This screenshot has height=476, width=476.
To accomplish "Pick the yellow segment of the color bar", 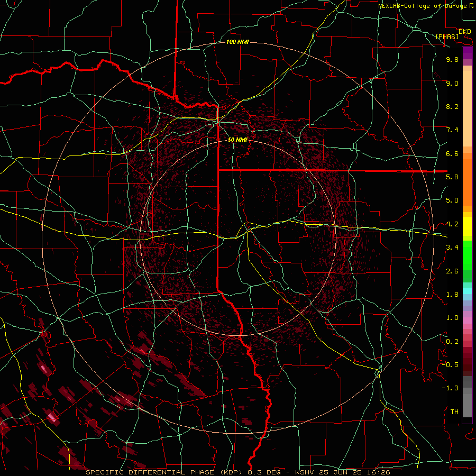I will click(x=467, y=226).
